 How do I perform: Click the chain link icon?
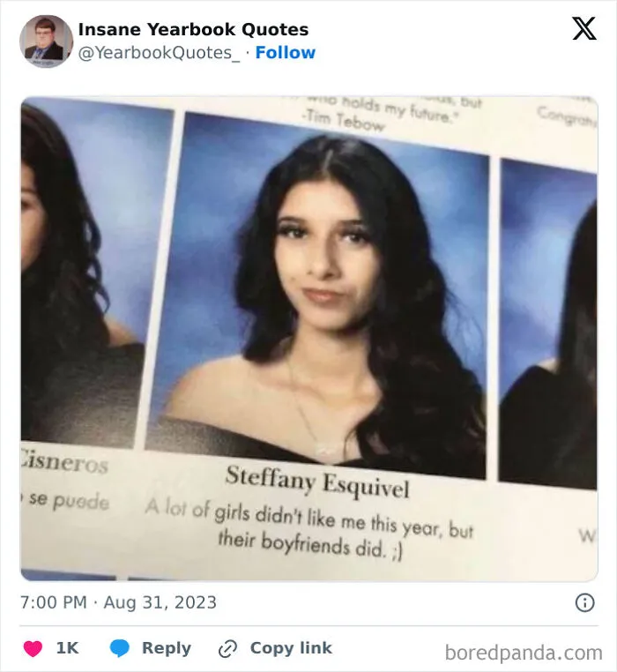pyautogui.click(x=227, y=649)
